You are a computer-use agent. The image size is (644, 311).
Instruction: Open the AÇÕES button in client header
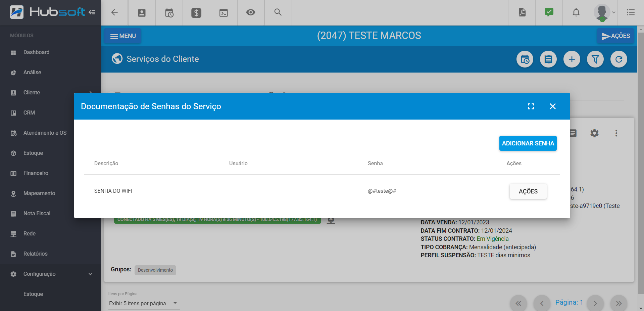(x=616, y=36)
